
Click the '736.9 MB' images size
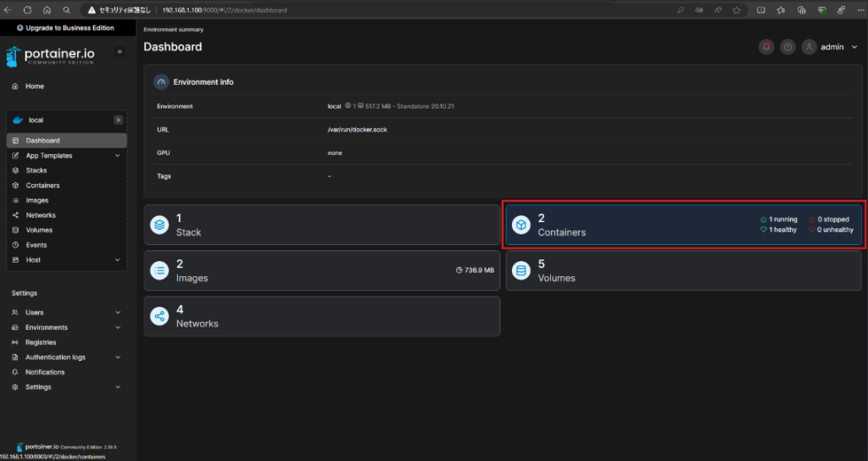pos(475,270)
